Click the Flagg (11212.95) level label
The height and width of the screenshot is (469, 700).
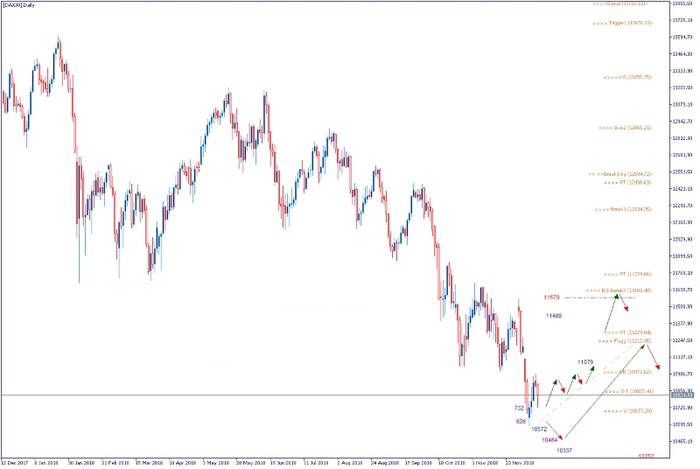point(626,339)
